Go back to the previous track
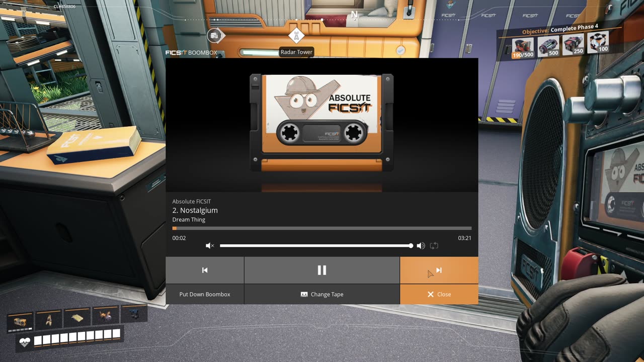This screenshot has height=362, width=644. click(x=205, y=270)
